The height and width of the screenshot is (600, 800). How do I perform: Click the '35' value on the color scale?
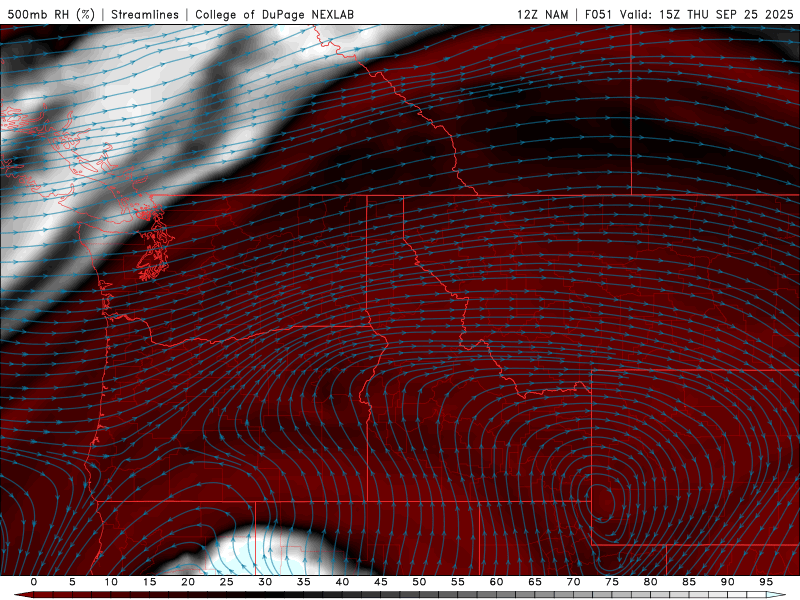point(303,582)
